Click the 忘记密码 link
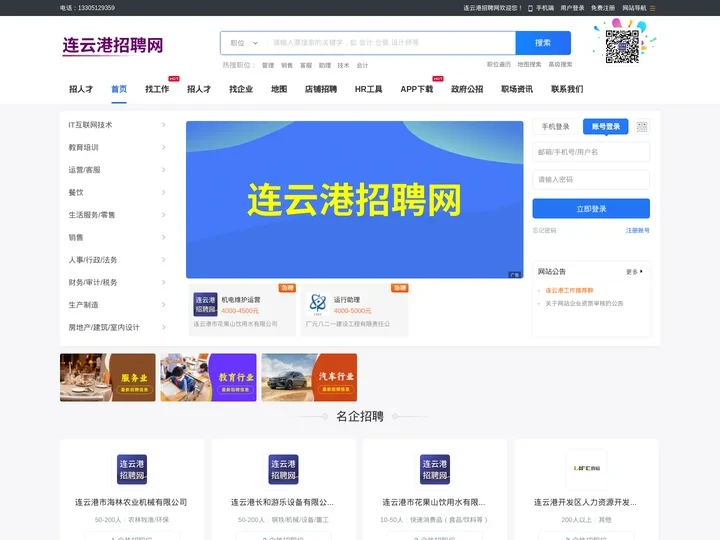Image resolution: width=720 pixels, height=540 pixels. point(545,231)
